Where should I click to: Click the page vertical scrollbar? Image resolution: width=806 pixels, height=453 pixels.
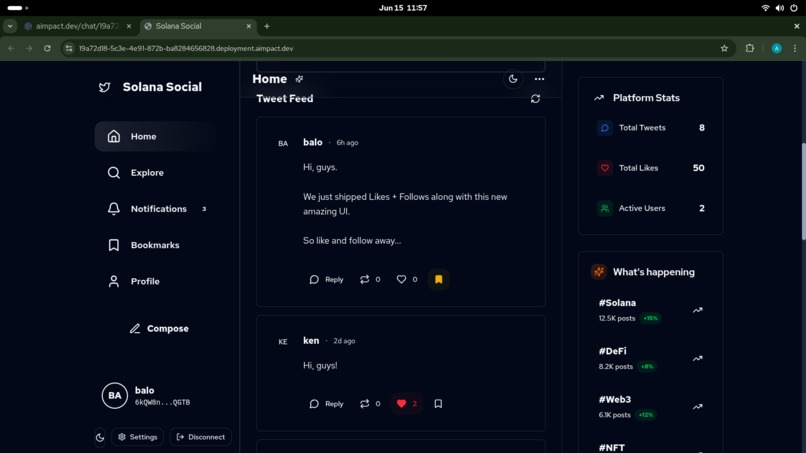pyautogui.click(x=803, y=191)
